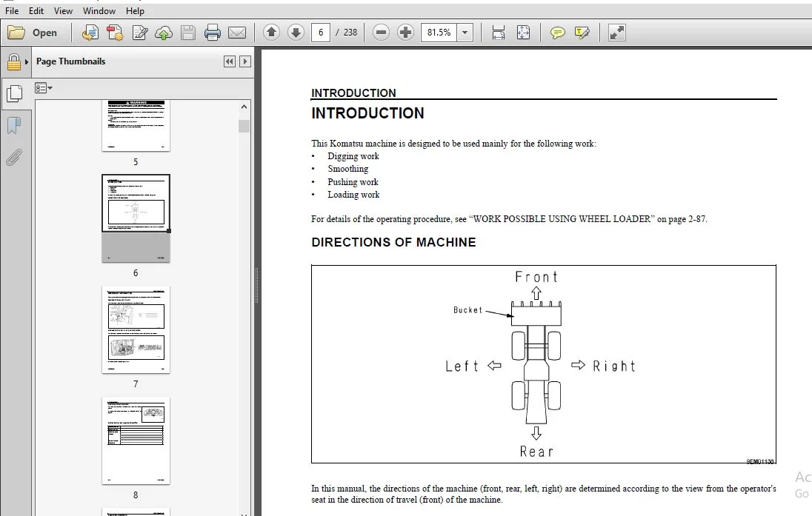Click the zoom value field 81.5%

click(x=439, y=33)
